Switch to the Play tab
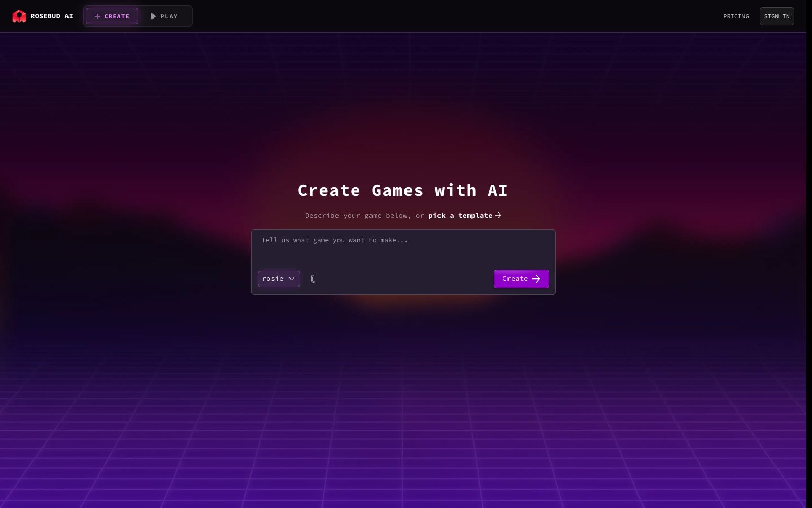This screenshot has width=812, height=508. (x=164, y=16)
